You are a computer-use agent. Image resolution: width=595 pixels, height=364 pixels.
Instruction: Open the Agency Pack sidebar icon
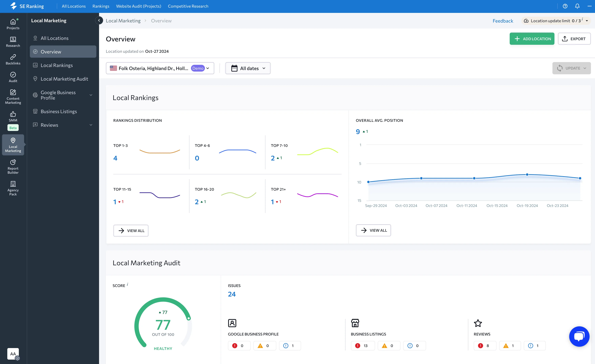pyautogui.click(x=13, y=188)
